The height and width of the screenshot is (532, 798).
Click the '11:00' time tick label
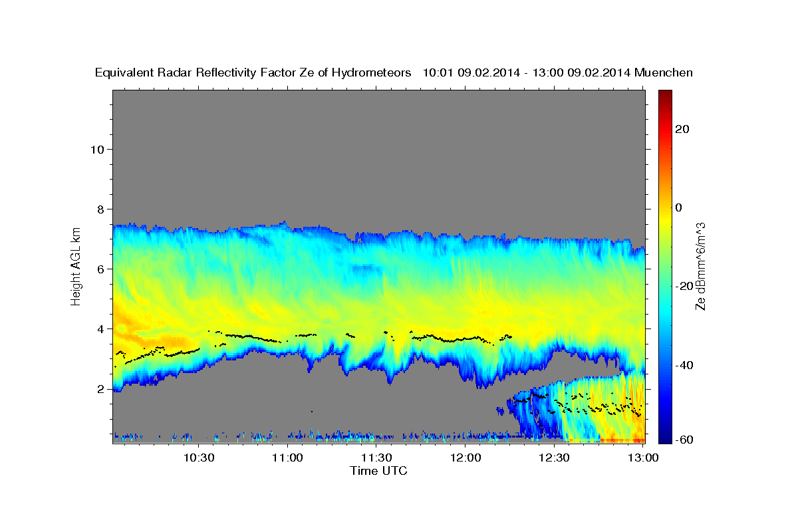[x=287, y=457]
